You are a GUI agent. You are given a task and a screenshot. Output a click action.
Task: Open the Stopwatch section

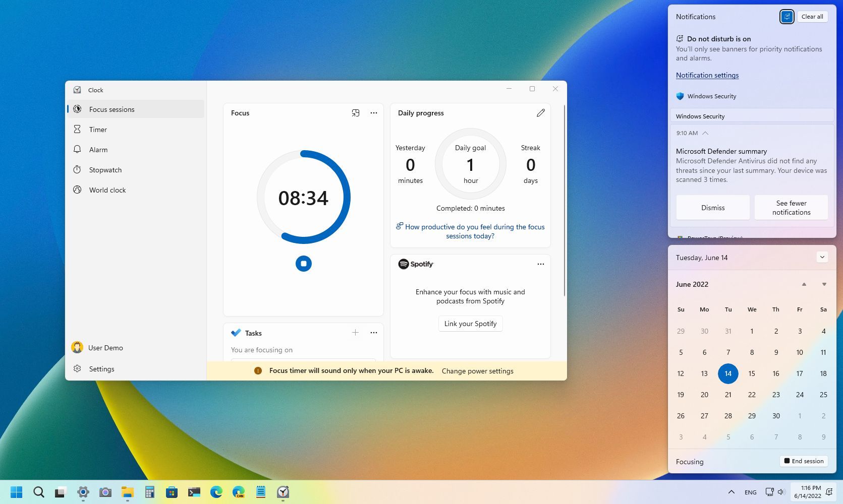105,170
